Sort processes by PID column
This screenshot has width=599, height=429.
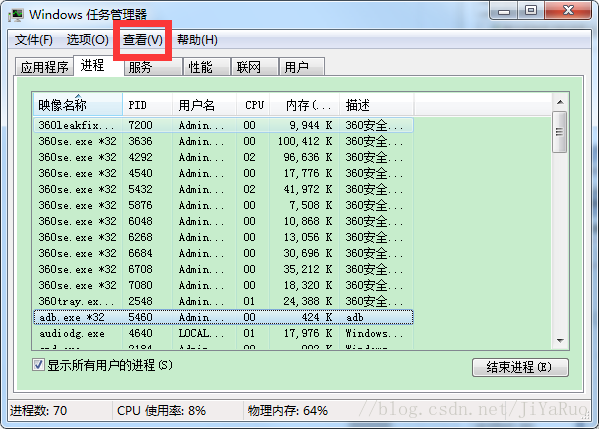(x=147, y=105)
